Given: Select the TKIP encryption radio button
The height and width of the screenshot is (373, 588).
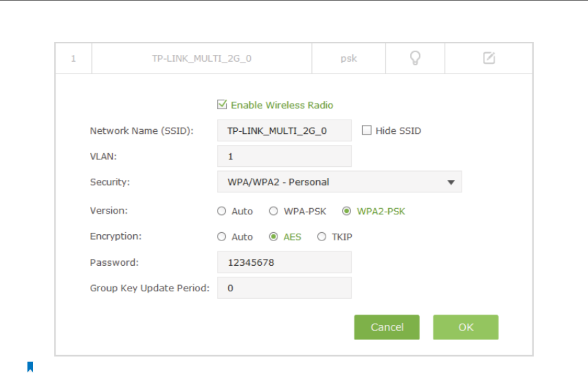Looking at the screenshot, I should [x=321, y=236].
